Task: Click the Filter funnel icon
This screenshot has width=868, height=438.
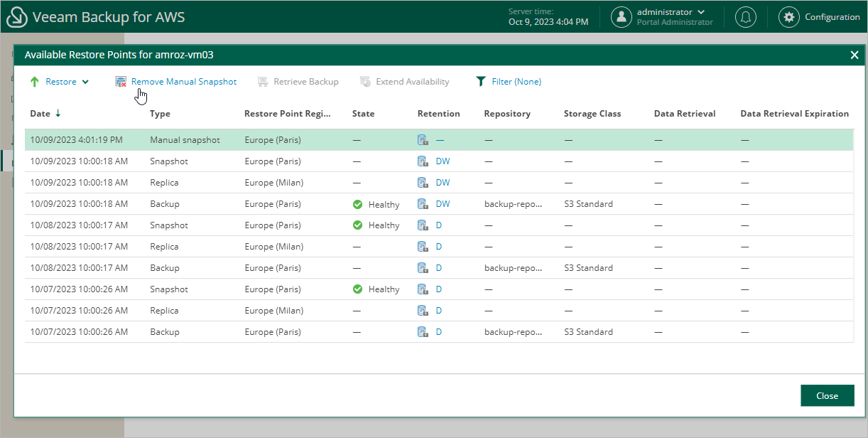Action: 481,82
